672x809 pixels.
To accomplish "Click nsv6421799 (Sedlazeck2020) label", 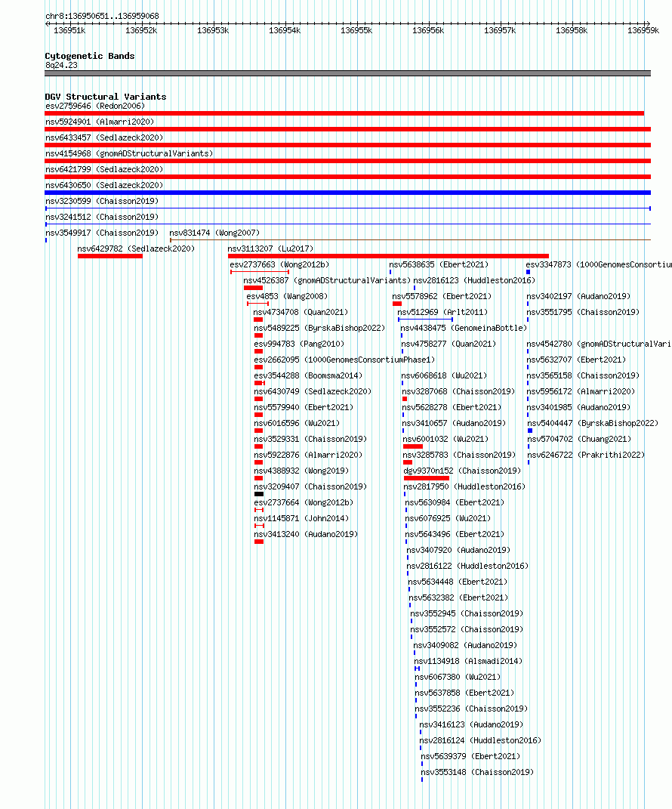I will (x=104, y=169).
